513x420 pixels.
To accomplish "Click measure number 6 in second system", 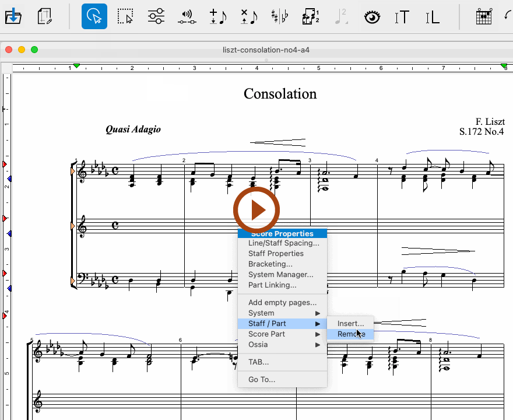I will (x=180, y=340).
